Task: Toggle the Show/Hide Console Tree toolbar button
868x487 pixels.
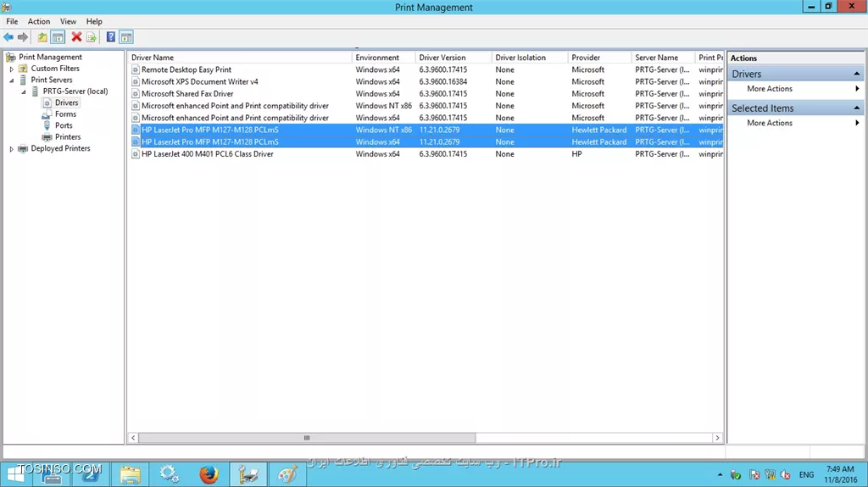Action: pos(58,37)
